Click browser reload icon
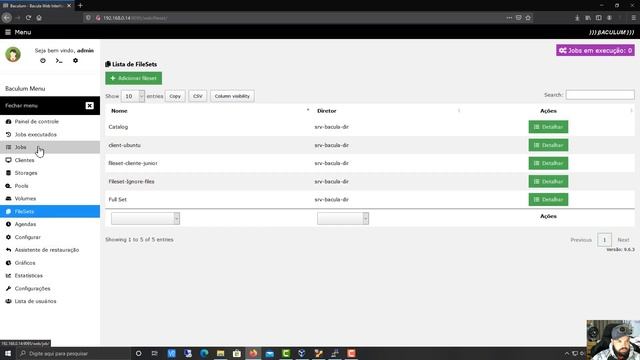The image size is (640, 360). point(28,18)
